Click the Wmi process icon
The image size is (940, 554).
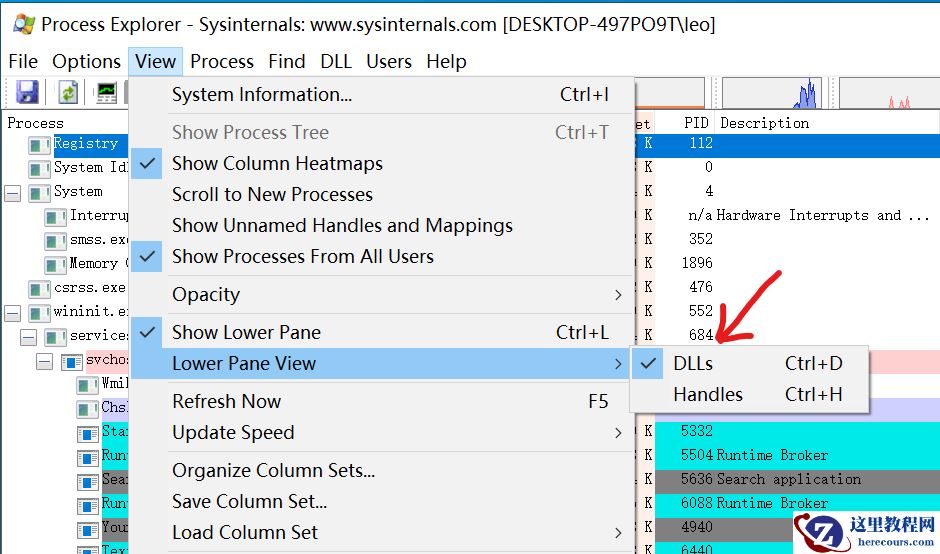[x=88, y=384]
